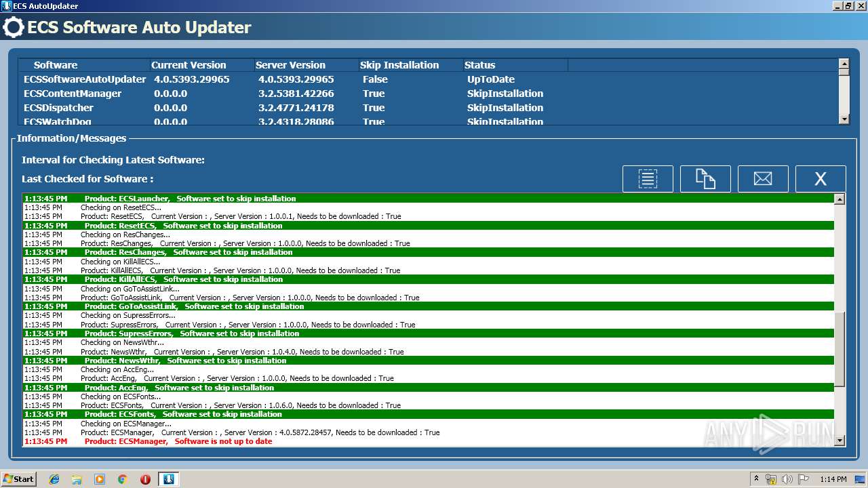Select the ECSSoftwareAutoUpdater row
Screen dimensions: 868x488
tap(428, 79)
